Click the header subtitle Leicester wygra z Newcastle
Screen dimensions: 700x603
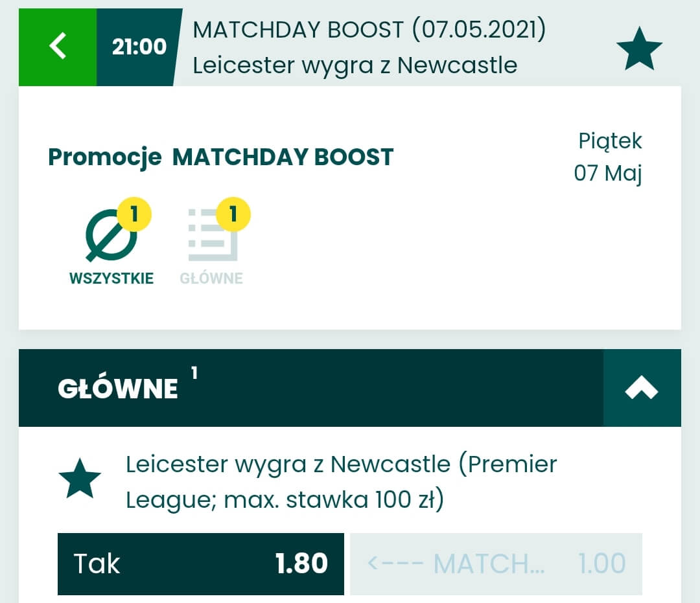(355, 65)
